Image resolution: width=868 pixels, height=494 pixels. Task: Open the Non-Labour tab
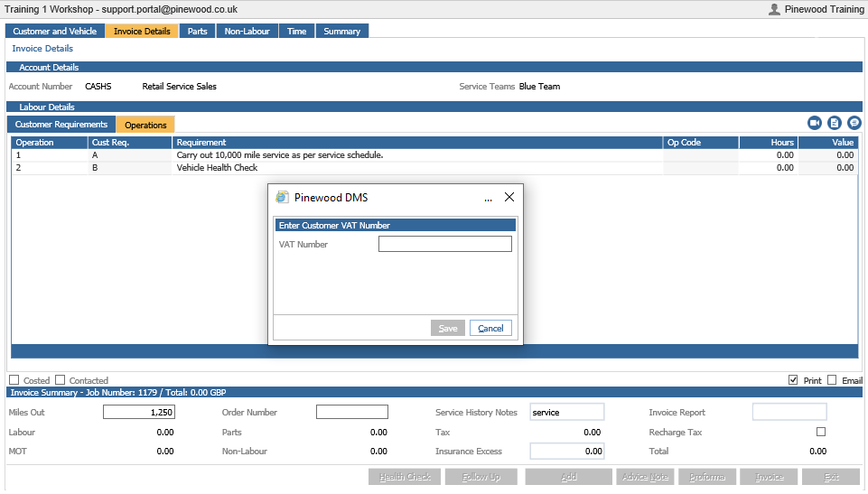[x=247, y=31]
